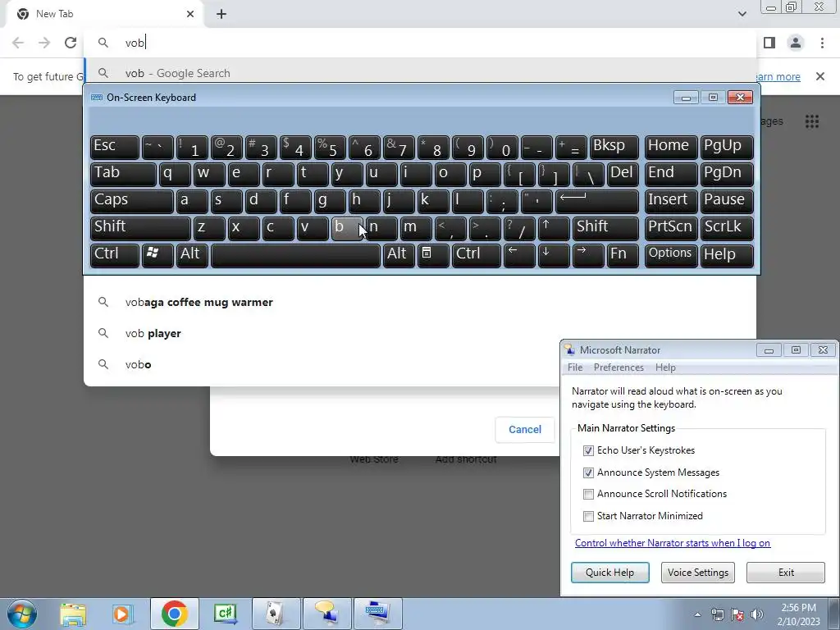Open Solitaire from taskbar
Screen dimensions: 840x630
coord(276,614)
